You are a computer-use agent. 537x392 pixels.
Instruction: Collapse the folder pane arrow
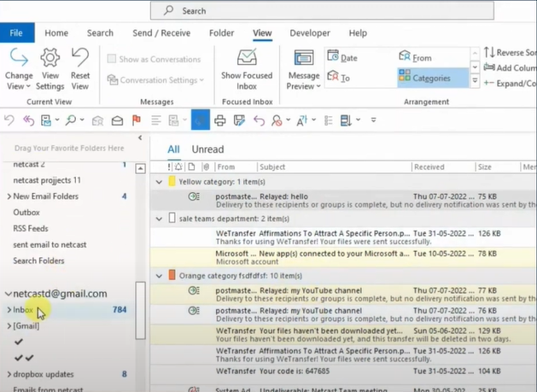coord(140,137)
